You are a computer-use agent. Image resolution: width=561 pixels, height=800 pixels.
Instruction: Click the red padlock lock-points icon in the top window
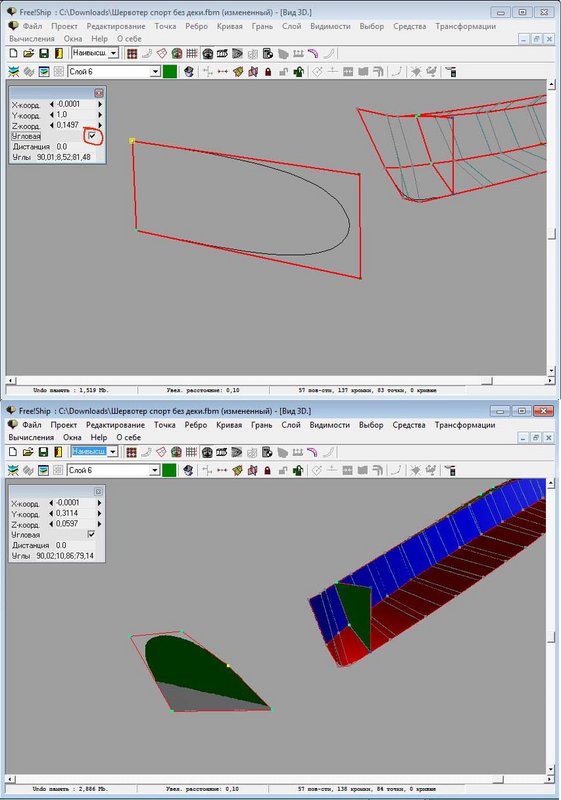click(268, 72)
